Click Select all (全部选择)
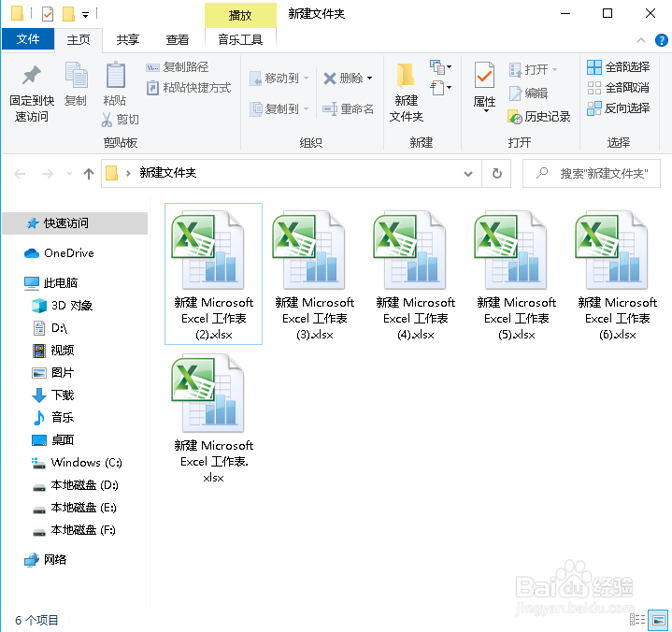The height and width of the screenshot is (632, 672). [619, 67]
